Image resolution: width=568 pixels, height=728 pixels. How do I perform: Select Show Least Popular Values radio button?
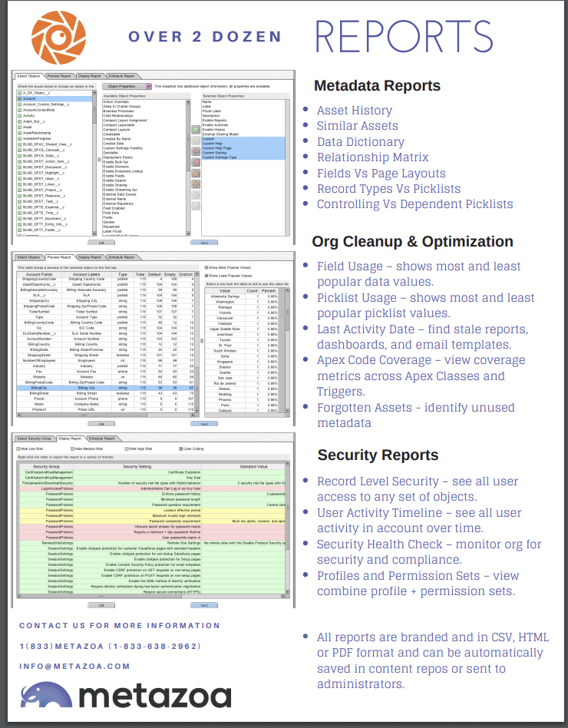(x=206, y=276)
